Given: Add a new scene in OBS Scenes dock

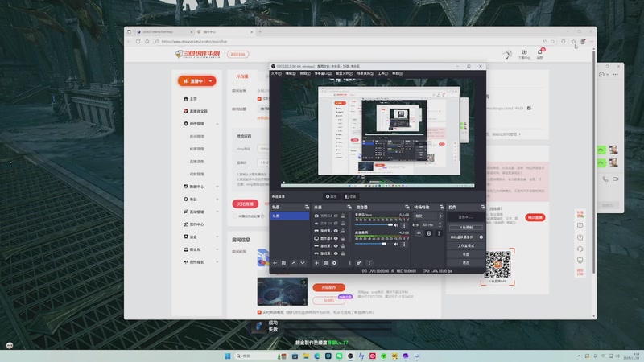Looking at the screenshot, I should [x=275, y=263].
